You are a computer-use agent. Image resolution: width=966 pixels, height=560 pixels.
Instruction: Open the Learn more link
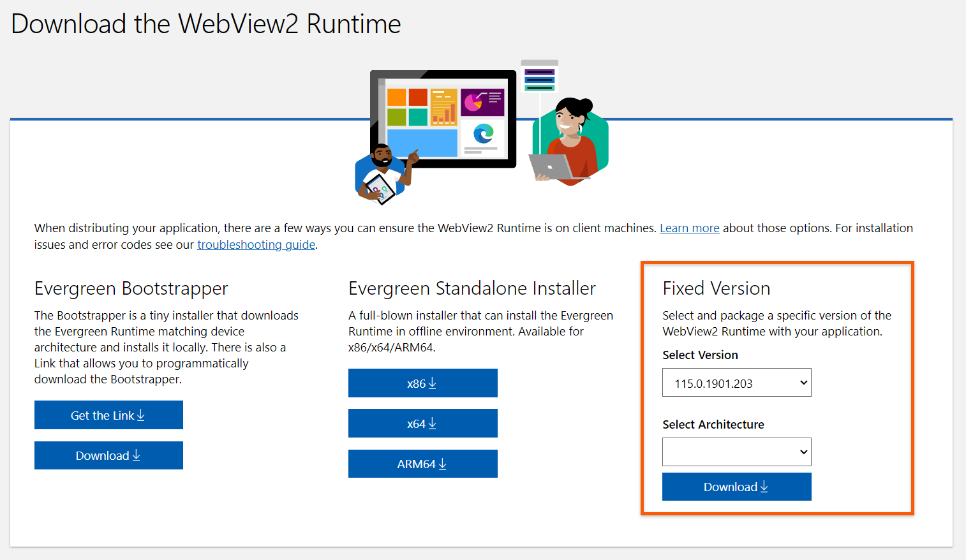pyautogui.click(x=689, y=228)
